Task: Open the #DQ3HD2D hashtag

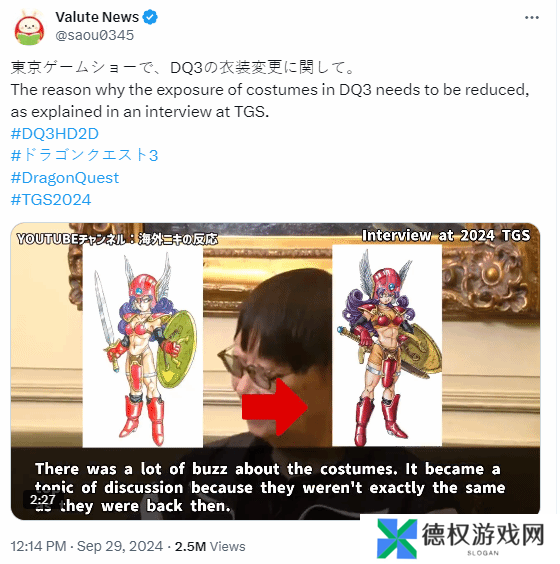Action: pyautogui.click(x=55, y=134)
